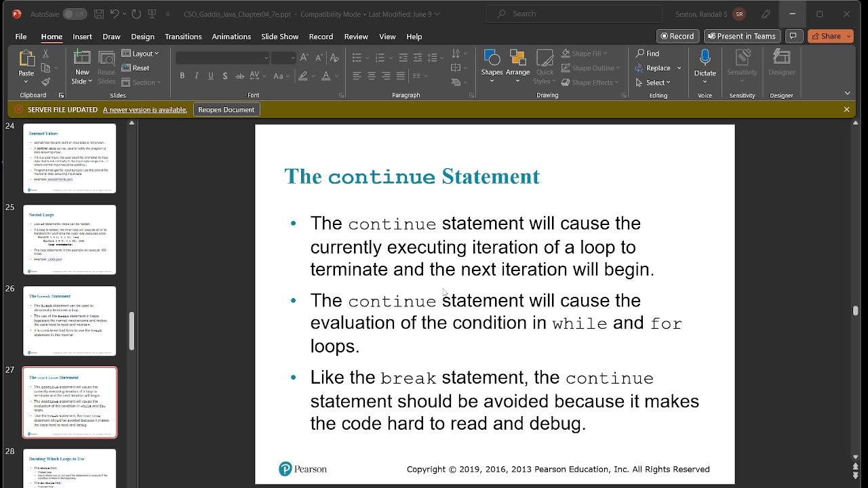Expand the Replace dropdown arrow
868x488 pixels.
679,68
